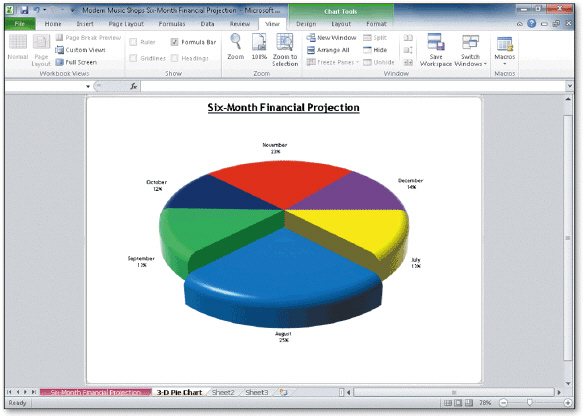Screen dimensions: 583x418
Task: Click Undo in Quick Access Toolbar
Action: [37, 10]
